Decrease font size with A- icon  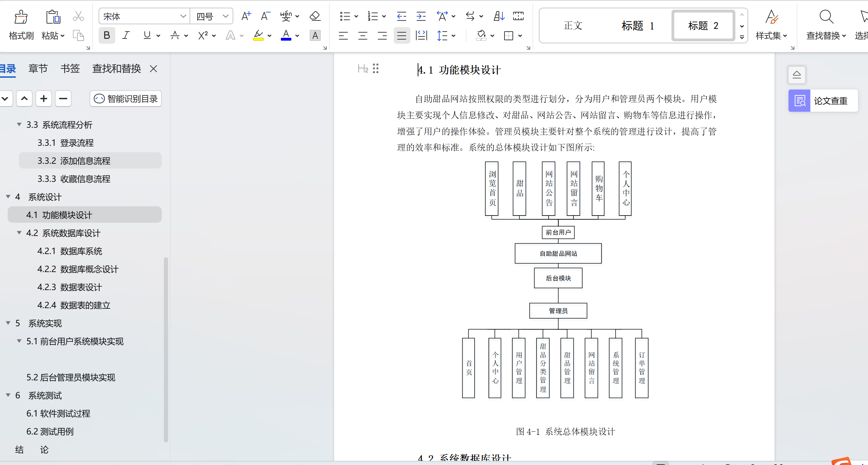(265, 16)
